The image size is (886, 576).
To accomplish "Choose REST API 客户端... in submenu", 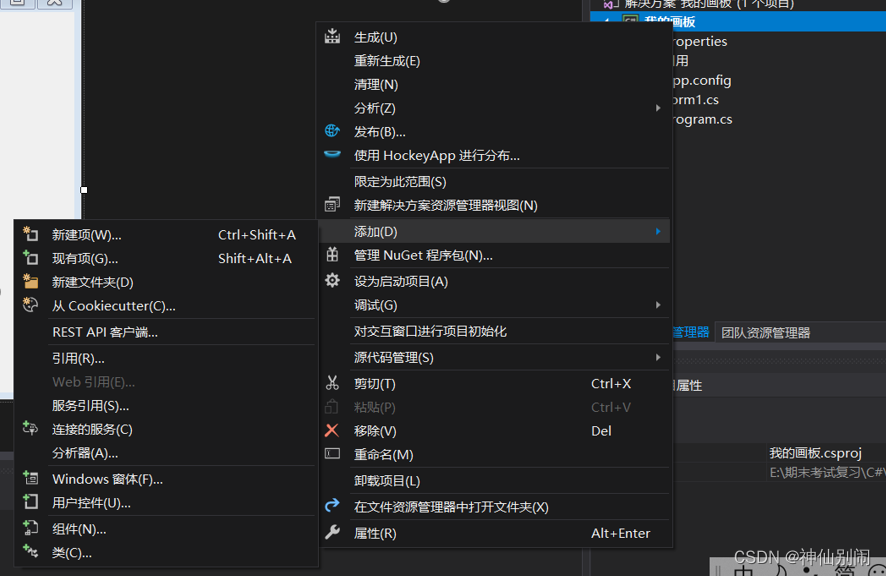I will pyautogui.click(x=166, y=332).
